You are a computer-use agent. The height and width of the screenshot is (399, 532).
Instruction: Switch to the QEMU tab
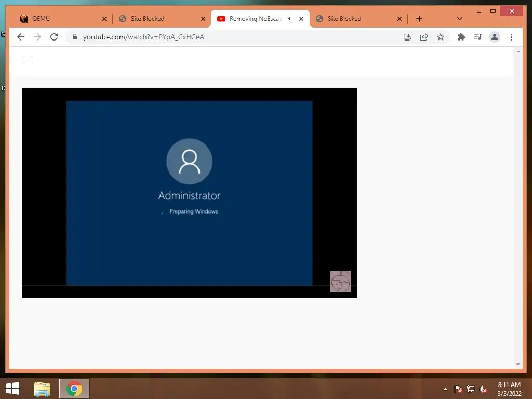(63, 19)
